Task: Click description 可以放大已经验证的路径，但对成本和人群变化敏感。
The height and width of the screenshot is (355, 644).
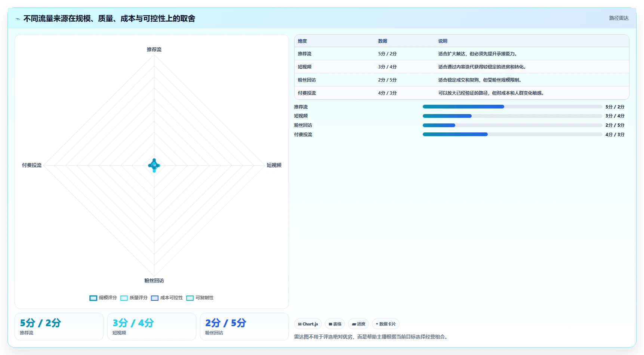Action: point(492,93)
